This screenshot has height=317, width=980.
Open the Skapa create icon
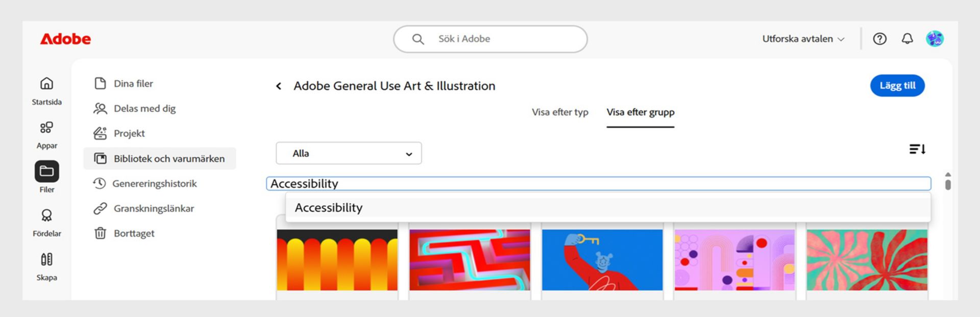[x=46, y=259]
